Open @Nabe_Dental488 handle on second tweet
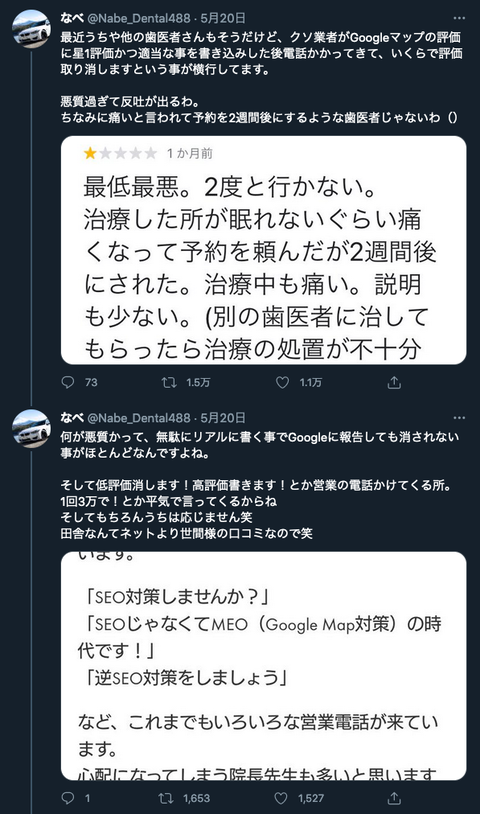480x814 pixels. point(139,418)
